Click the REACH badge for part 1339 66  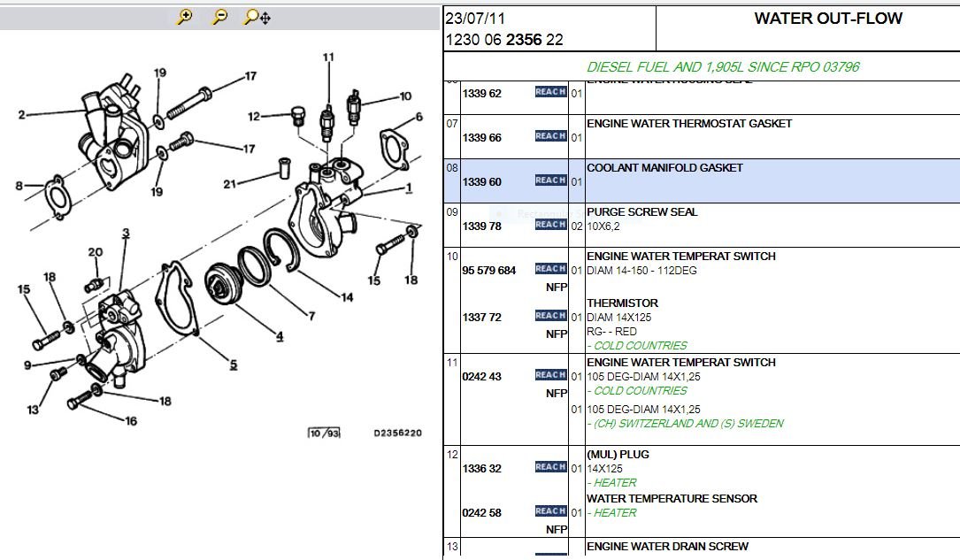[x=550, y=136]
